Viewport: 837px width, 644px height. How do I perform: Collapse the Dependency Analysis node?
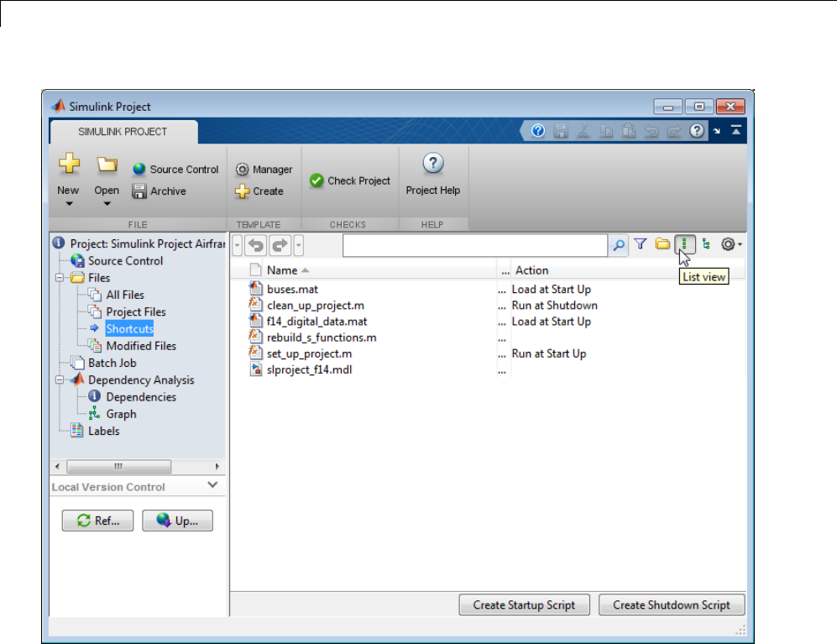[60, 380]
